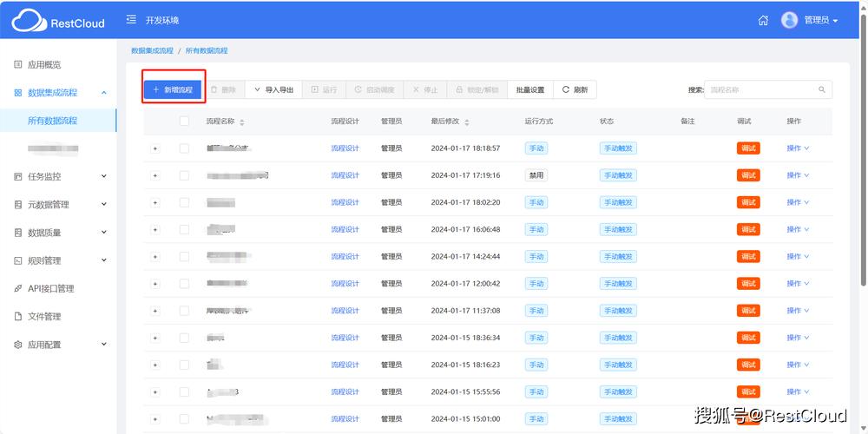868x434 pixels.
Task: Click the administrator avatar icon
Action: tap(789, 20)
